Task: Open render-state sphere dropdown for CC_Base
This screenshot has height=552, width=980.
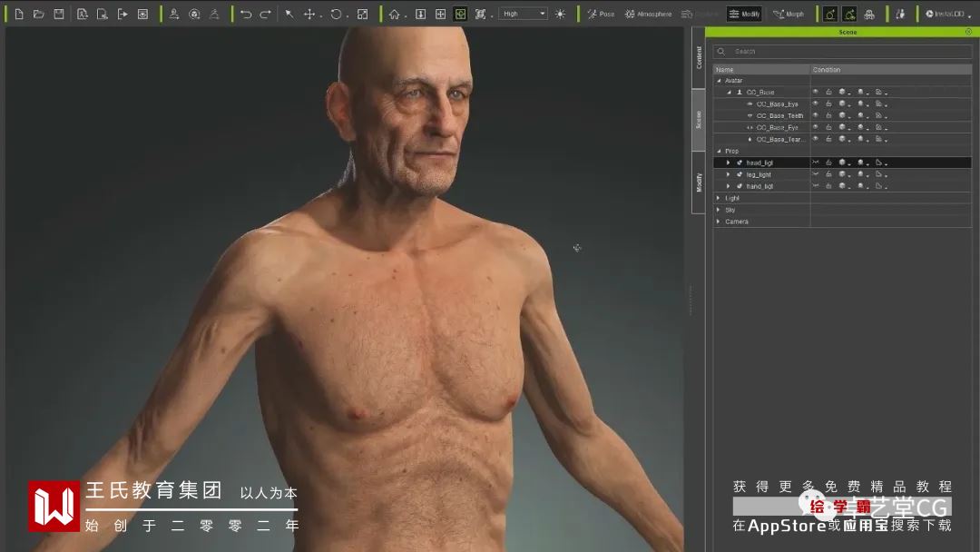Action: coord(844,92)
